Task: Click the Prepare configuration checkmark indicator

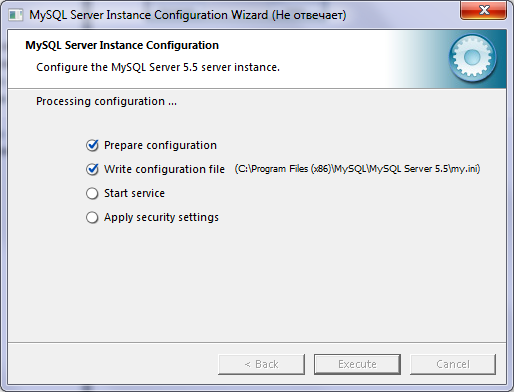Action: [92, 145]
